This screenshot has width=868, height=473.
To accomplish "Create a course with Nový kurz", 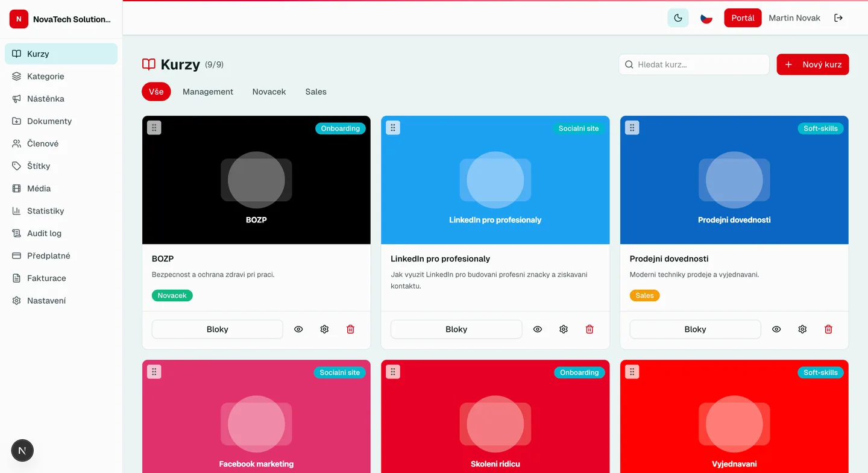I will tap(813, 64).
